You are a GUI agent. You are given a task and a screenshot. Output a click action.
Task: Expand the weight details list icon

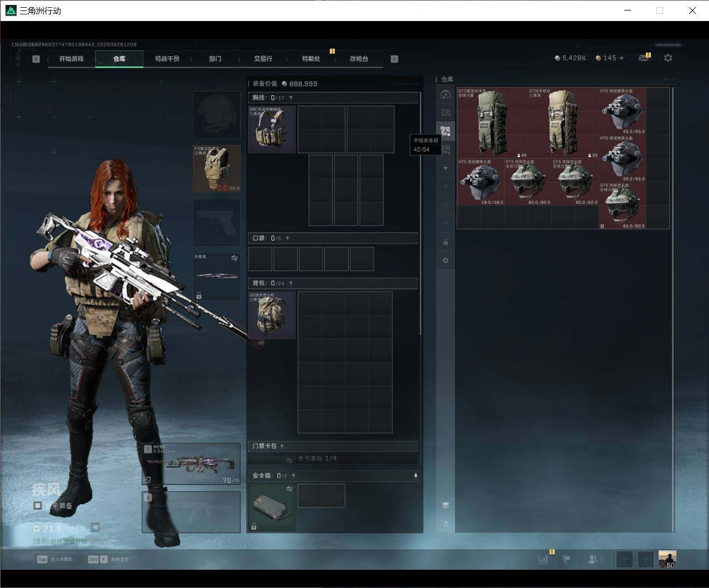(95, 527)
